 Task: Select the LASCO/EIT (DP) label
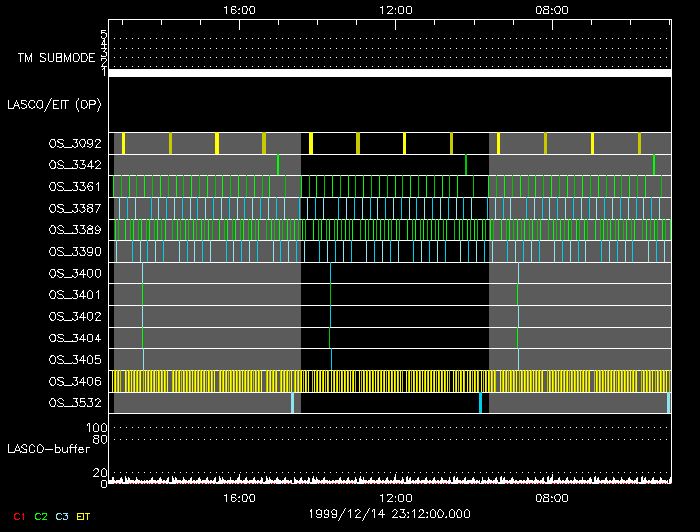[x=54, y=104]
